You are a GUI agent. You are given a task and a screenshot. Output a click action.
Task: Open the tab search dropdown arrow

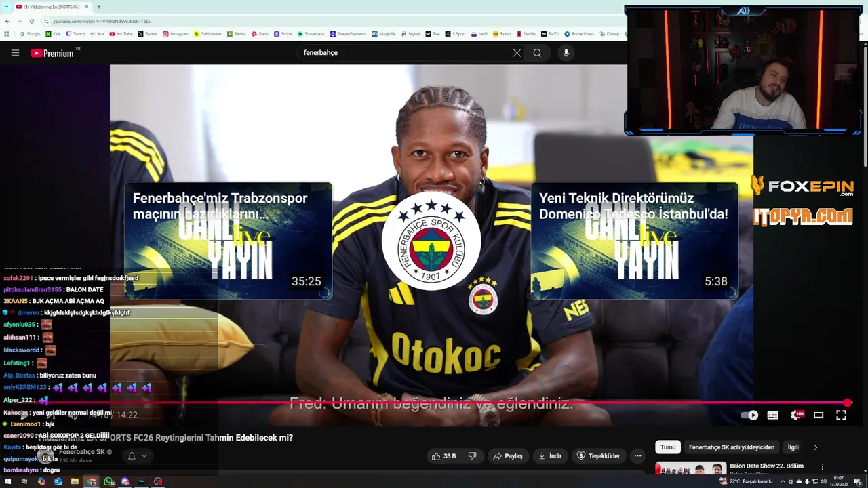coord(6,7)
